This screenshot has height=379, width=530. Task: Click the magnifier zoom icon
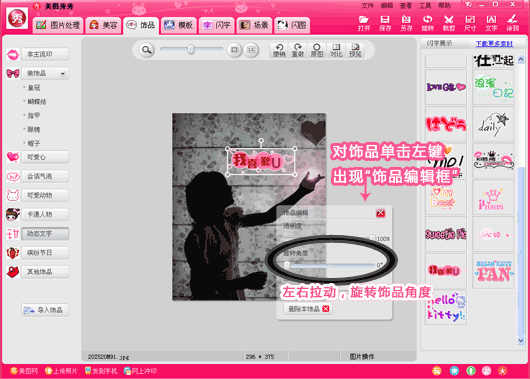146,50
